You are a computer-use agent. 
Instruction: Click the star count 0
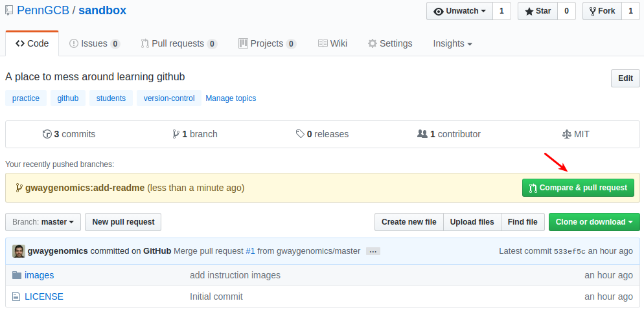point(566,11)
